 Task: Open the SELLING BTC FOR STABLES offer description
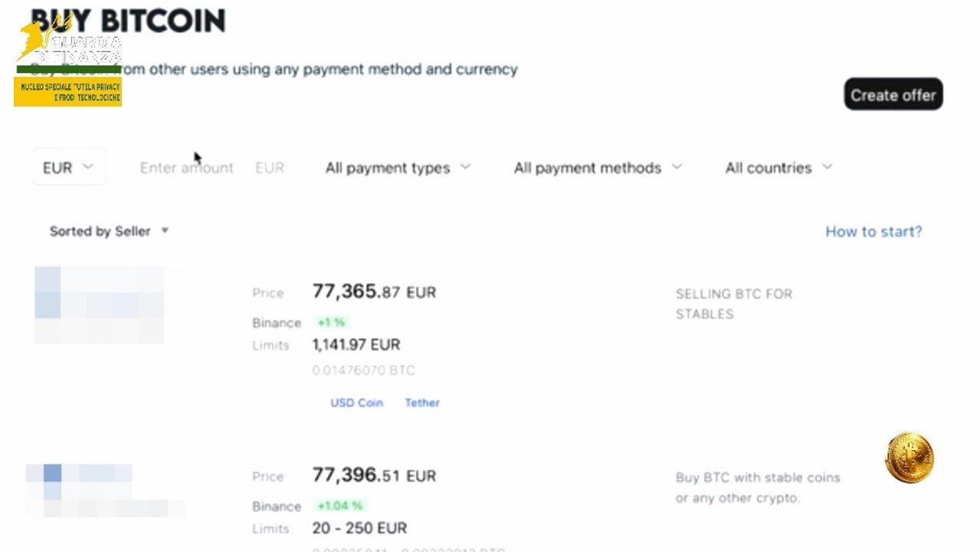pos(734,304)
